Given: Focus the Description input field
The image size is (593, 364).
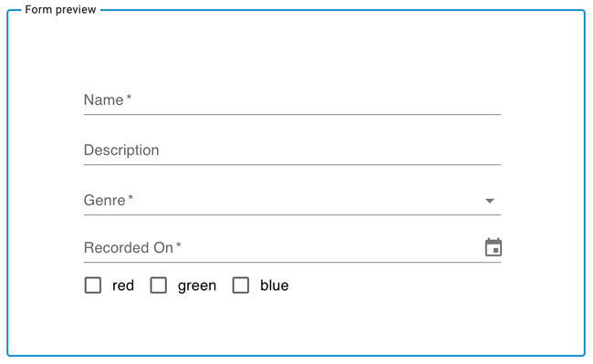Looking at the screenshot, I should [292, 151].
